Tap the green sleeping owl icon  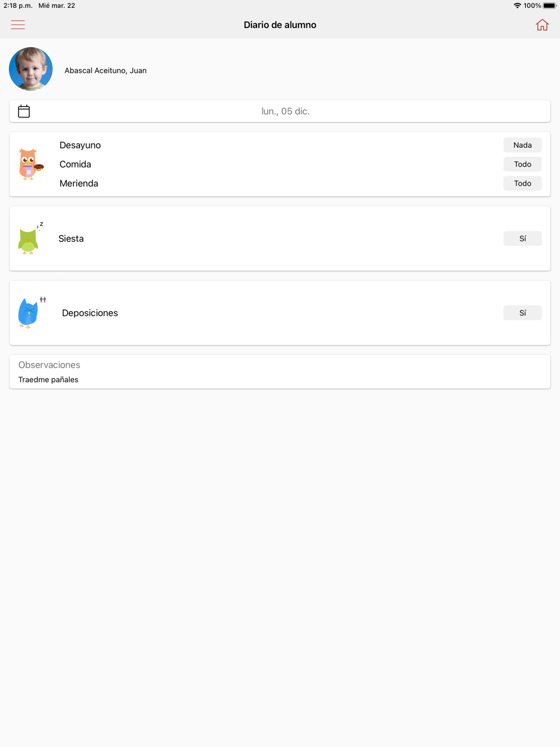30,239
